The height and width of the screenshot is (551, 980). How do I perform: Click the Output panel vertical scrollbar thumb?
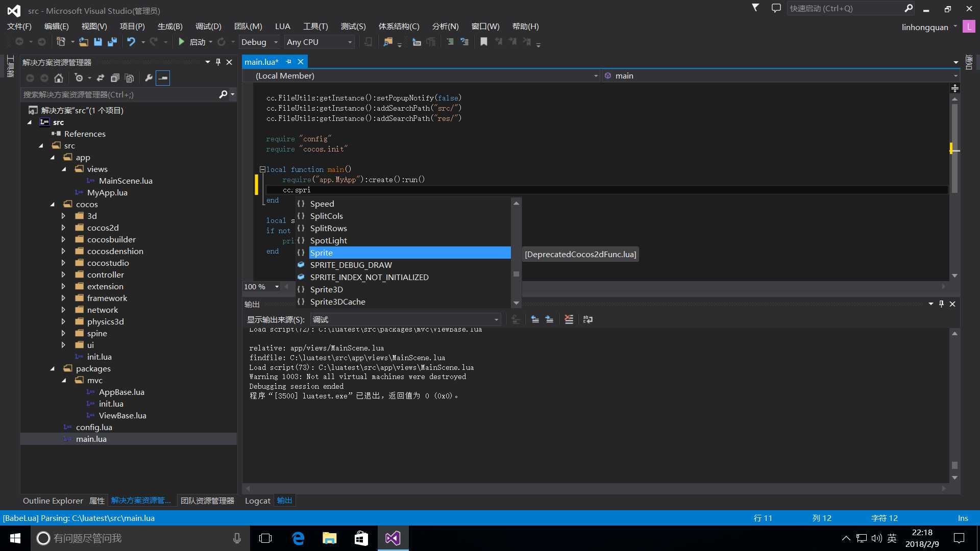pos(954,465)
